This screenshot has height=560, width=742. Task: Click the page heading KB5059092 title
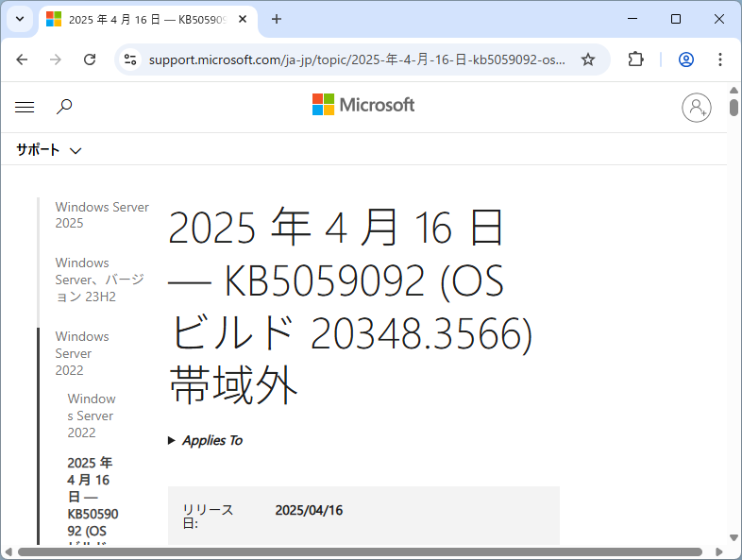click(x=350, y=306)
